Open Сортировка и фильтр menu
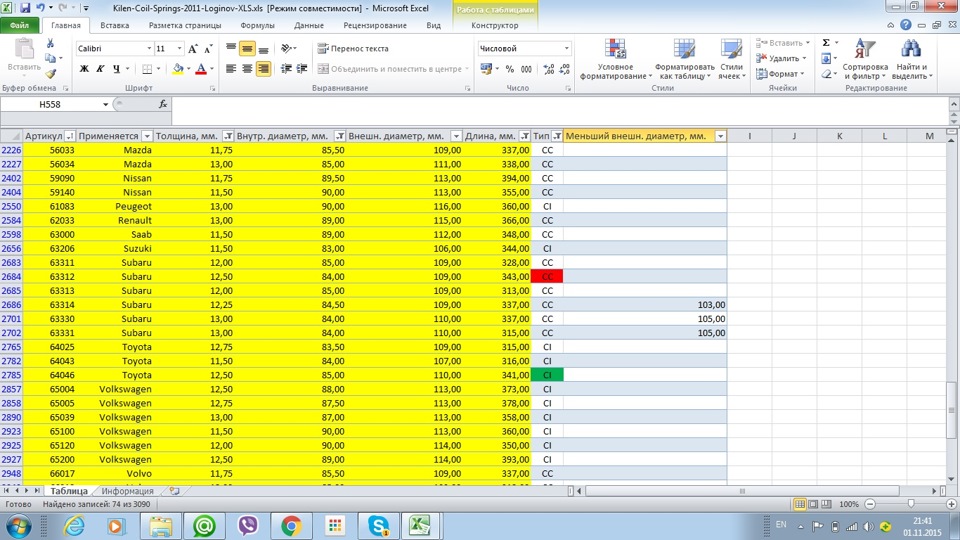 [864, 59]
